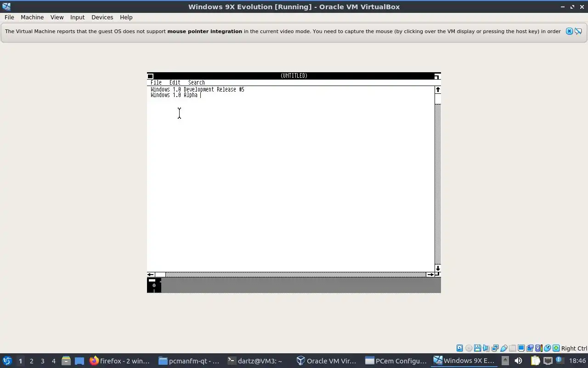Click the notification alert tray icon
588x368 pixels.
(x=560, y=360)
